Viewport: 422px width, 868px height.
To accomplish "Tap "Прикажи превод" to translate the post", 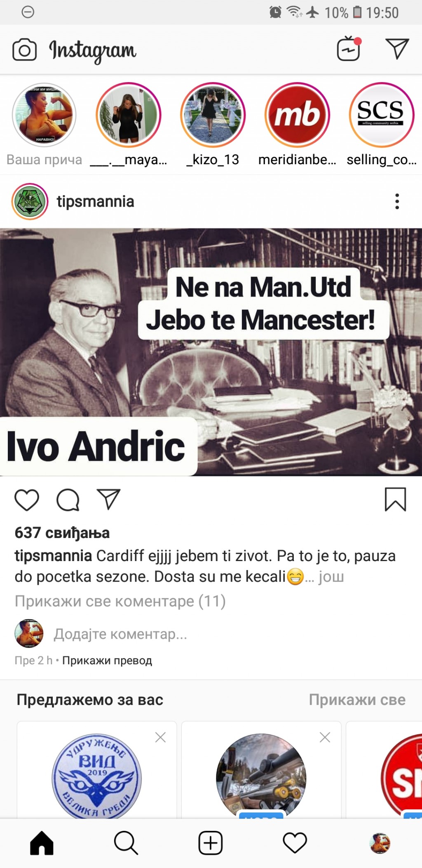I will [x=107, y=660].
